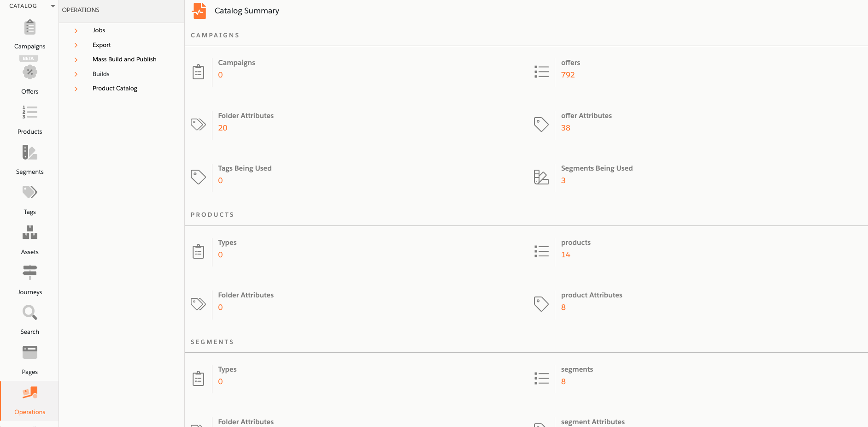This screenshot has height=427, width=868.
Task: Click the offers count 792
Action: pyautogui.click(x=568, y=75)
